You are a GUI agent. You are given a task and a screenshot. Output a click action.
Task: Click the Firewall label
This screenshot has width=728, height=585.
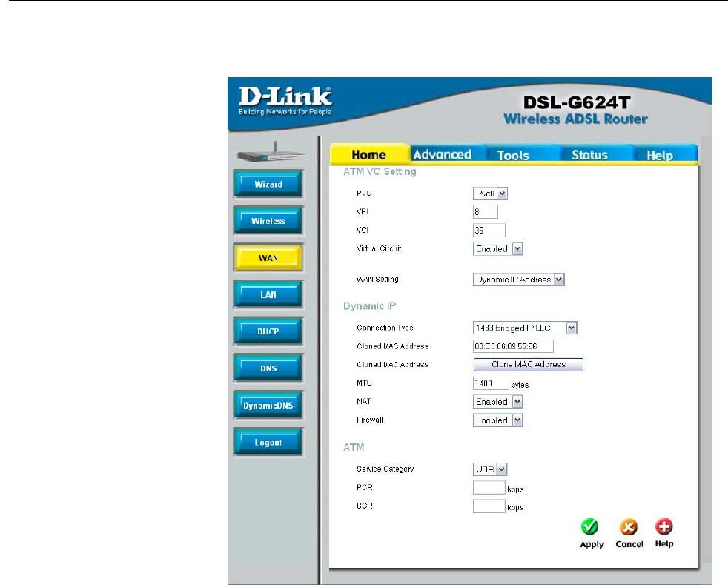click(x=370, y=420)
